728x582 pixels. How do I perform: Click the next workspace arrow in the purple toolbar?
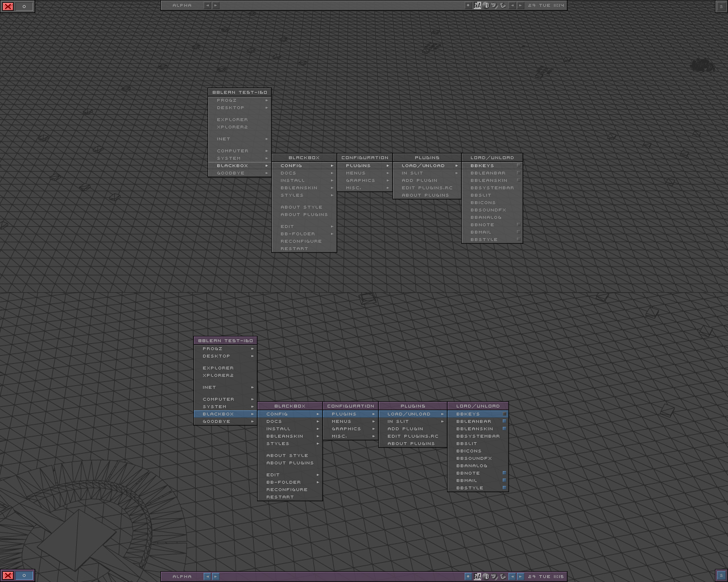click(x=216, y=576)
